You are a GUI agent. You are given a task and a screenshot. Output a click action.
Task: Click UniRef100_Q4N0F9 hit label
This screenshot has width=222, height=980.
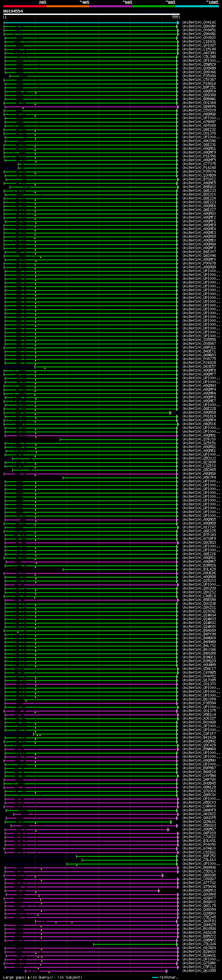[199, 810]
